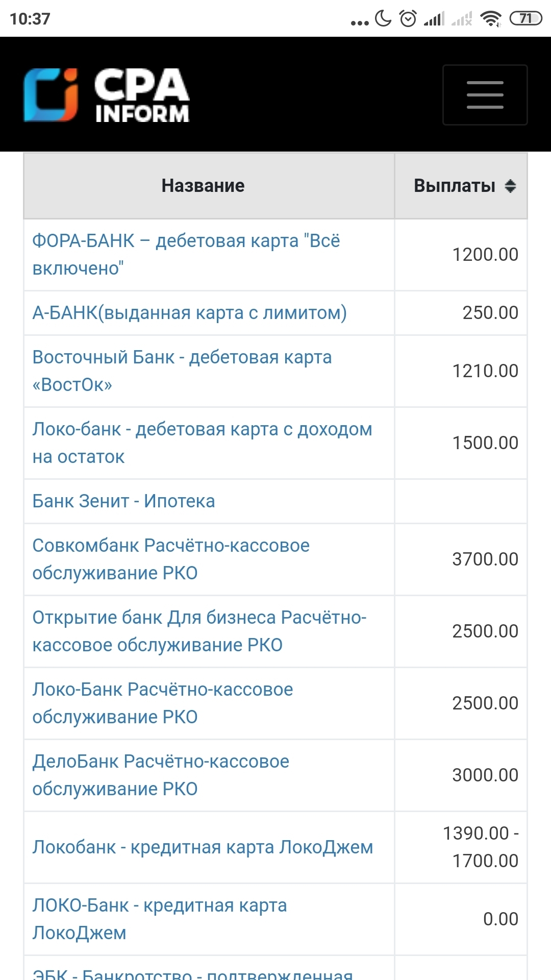This screenshot has width=551, height=980.
Task: Sort by the Выплаты column arrows
Action: pyautogui.click(x=510, y=186)
